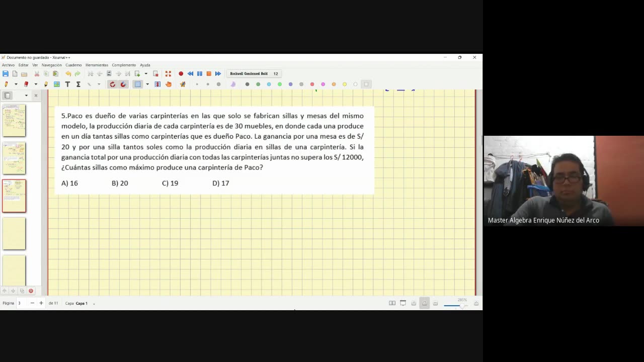Select the Eraser tool
The width and height of the screenshot is (644, 362).
[26, 84]
